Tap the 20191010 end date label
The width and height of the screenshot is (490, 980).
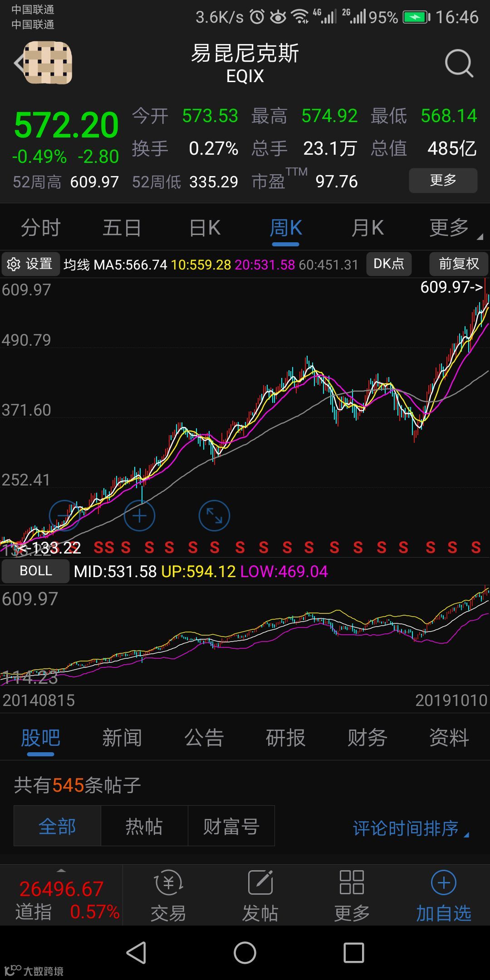click(451, 701)
